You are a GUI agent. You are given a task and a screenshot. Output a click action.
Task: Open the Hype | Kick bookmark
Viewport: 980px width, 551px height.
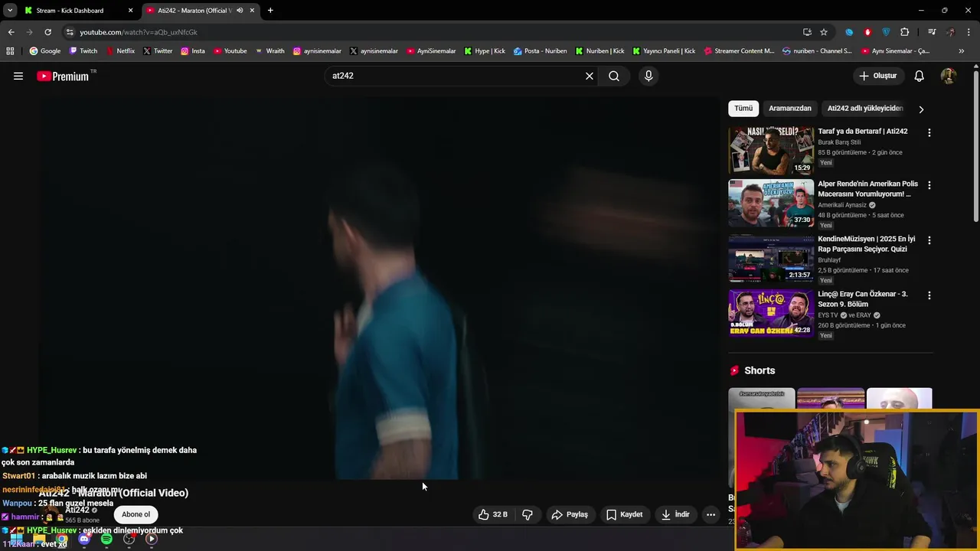(485, 51)
